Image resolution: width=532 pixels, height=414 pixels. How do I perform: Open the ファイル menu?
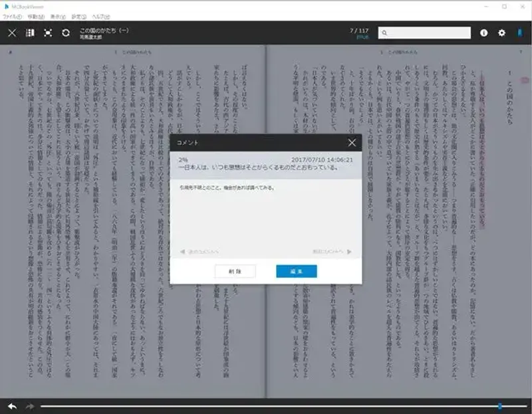(x=13, y=16)
